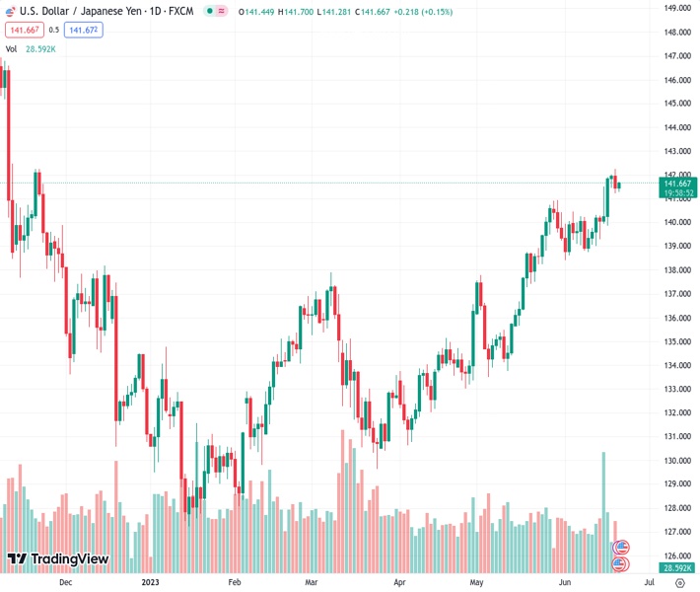This screenshot has width=700, height=592.
Task: Click the green market status dot
Action: [x=211, y=11]
